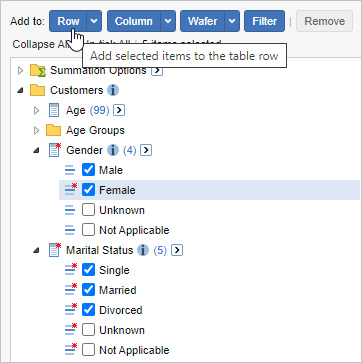
Task: Click the Marital Status field icon
Action: (55, 250)
